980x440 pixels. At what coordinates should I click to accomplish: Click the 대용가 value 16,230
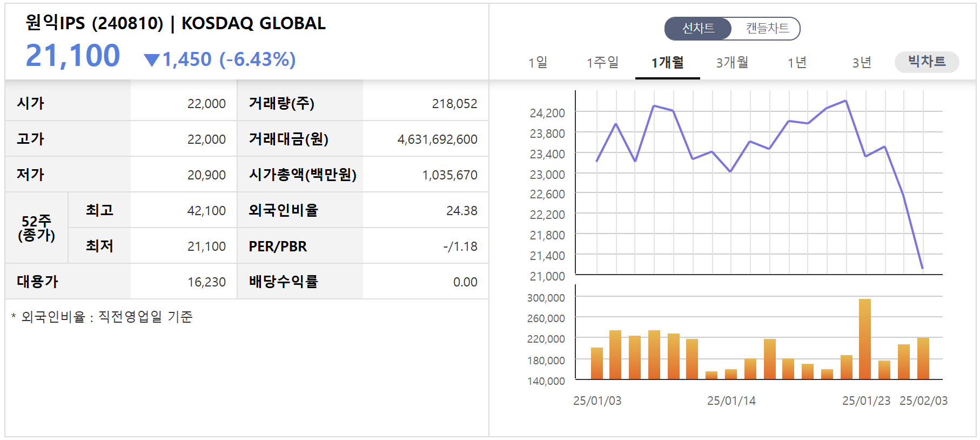(x=206, y=282)
